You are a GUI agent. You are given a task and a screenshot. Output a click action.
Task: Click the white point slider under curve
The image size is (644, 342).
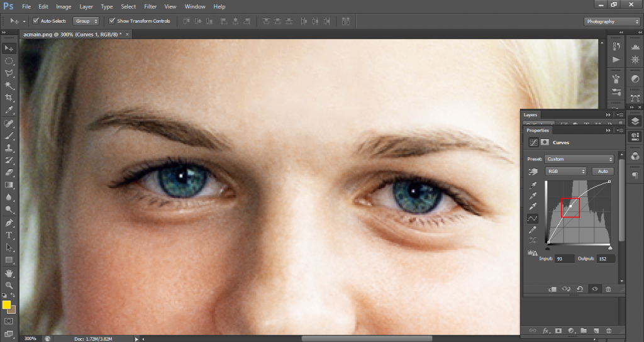click(610, 248)
